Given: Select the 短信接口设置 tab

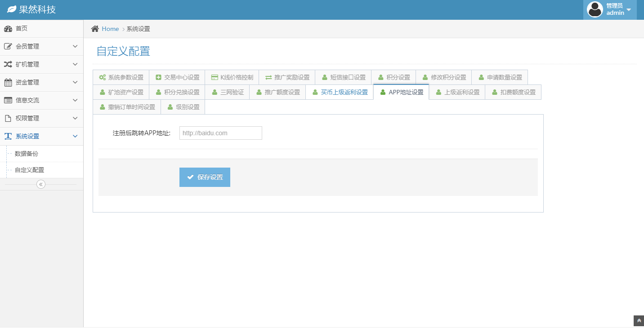Looking at the screenshot, I should (x=343, y=77).
